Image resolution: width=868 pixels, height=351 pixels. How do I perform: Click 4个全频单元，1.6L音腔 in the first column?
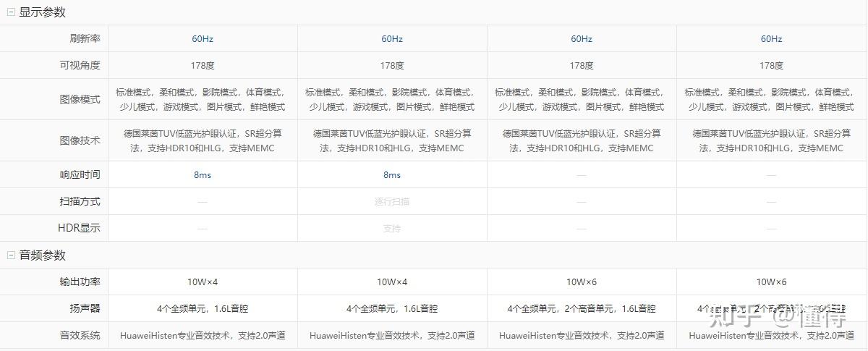click(x=203, y=308)
